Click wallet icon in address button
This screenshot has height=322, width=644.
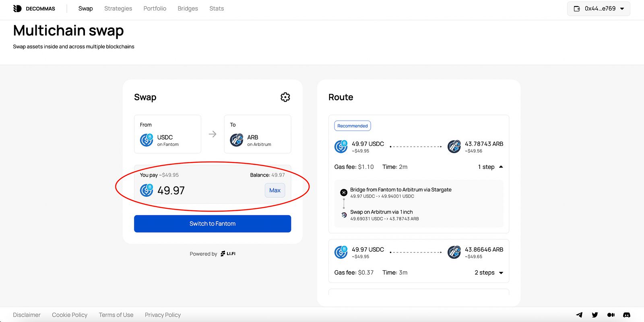(x=577, y=8)
